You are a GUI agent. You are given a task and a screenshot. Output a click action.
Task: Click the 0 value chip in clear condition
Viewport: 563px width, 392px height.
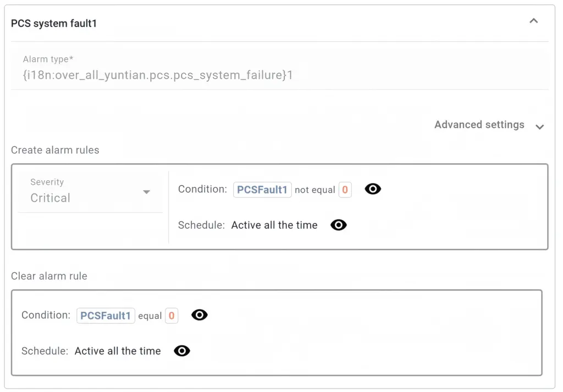pyautogui.click(x=172, y=316)
